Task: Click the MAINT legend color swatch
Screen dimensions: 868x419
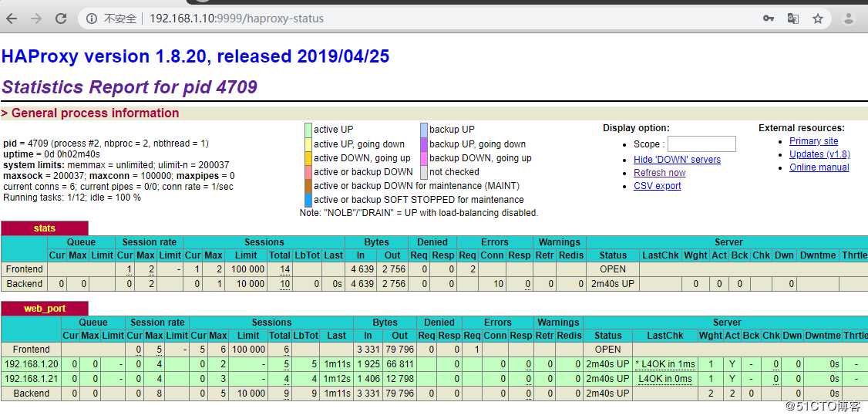Action: pos(308,186)
